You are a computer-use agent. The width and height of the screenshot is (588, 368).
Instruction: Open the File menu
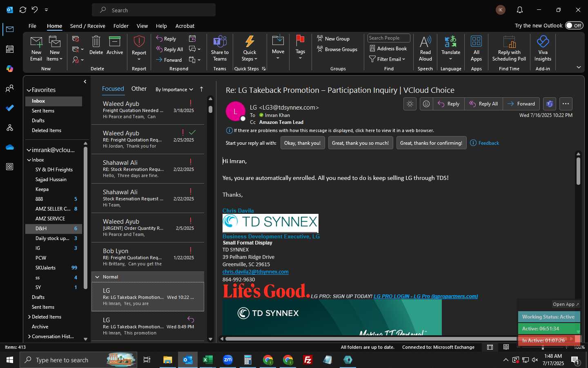click(32, 26)
